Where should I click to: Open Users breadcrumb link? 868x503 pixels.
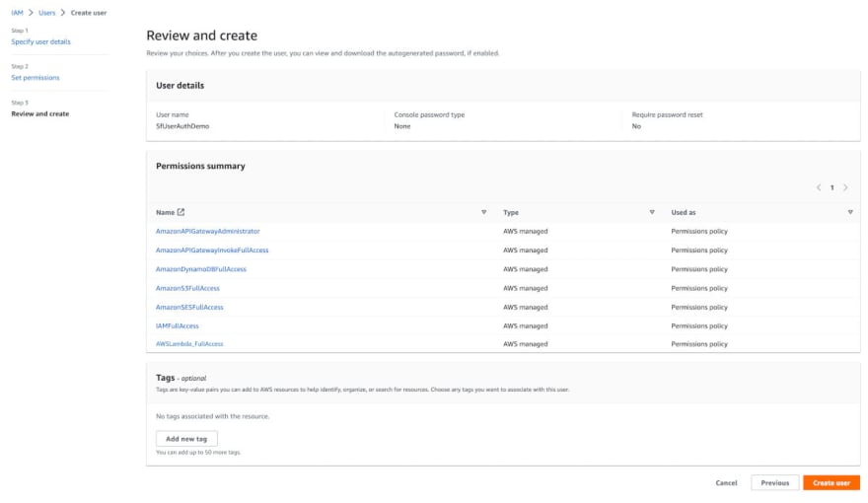(x=47, y=13)
